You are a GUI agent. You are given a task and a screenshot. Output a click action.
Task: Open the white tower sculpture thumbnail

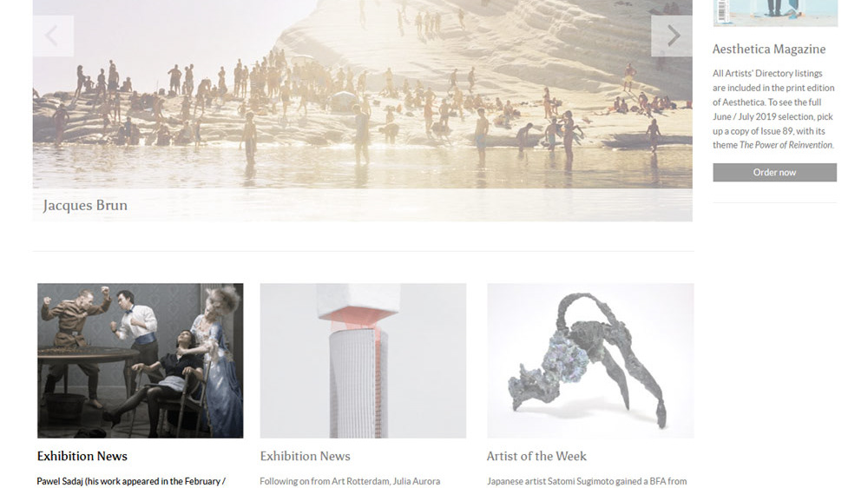click(x=363, y=360)
